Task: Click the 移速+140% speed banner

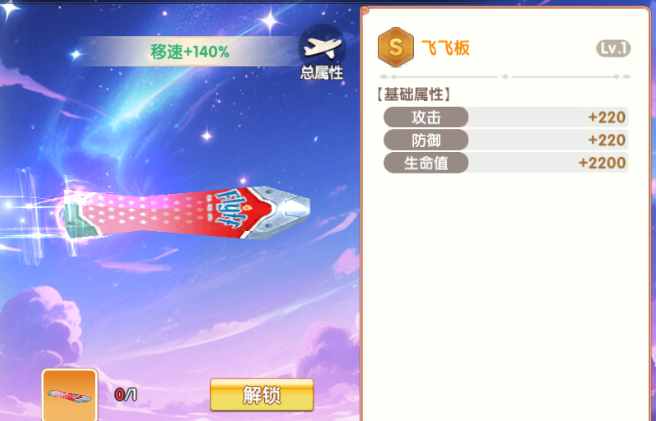Action: click(x=190, y=51)
